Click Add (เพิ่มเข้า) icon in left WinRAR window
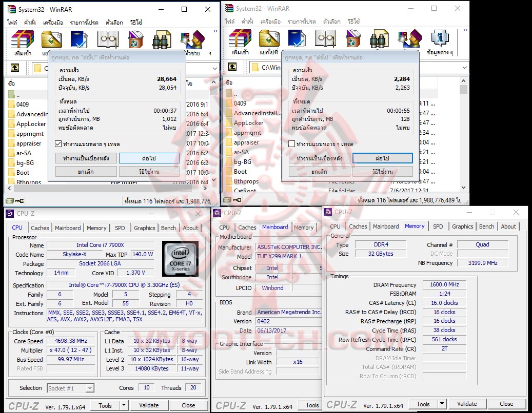532x413 pixels. [23, 39]
